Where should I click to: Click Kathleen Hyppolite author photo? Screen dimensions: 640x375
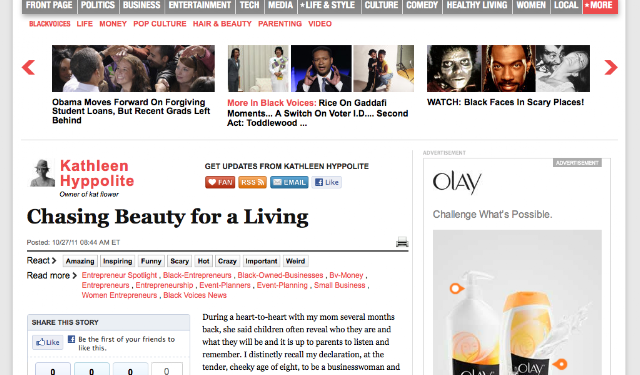pyautogui.click(x=42, y=173)
